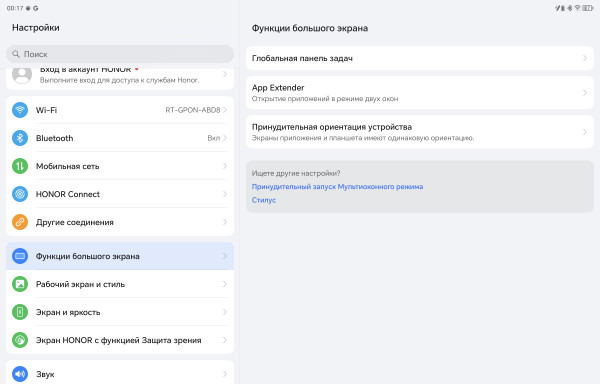Tap the Bluetooth icon in settings list
This screenshot has height=384, width=600.
pyautogui.click(x=20, y=138)
